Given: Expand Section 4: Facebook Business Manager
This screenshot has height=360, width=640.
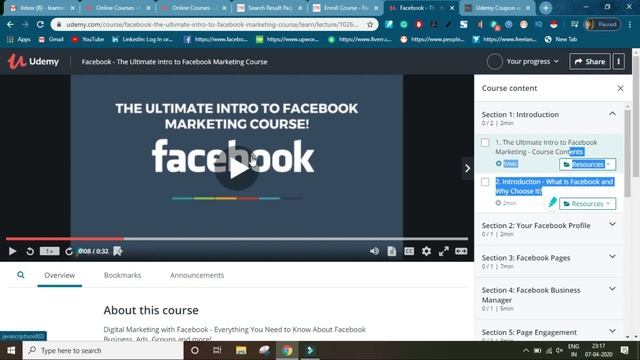Looking at the screenshot, I should pyautogui.click(x=612, y=289).
